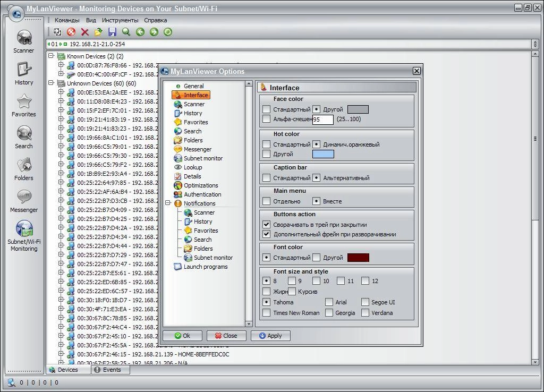Viewport: 544px width, 392px height.
Task: Close the MyLanViewer Options dialog with X
Action: tap(416, 71)
